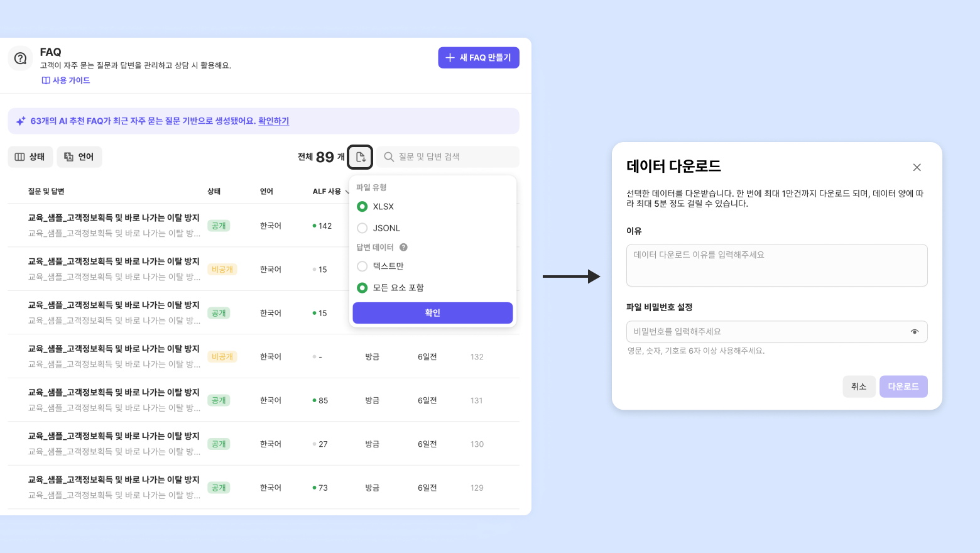Choose the 텍스트만 answer data option
The image size is (980, 553).
click(x=380, y=266)
